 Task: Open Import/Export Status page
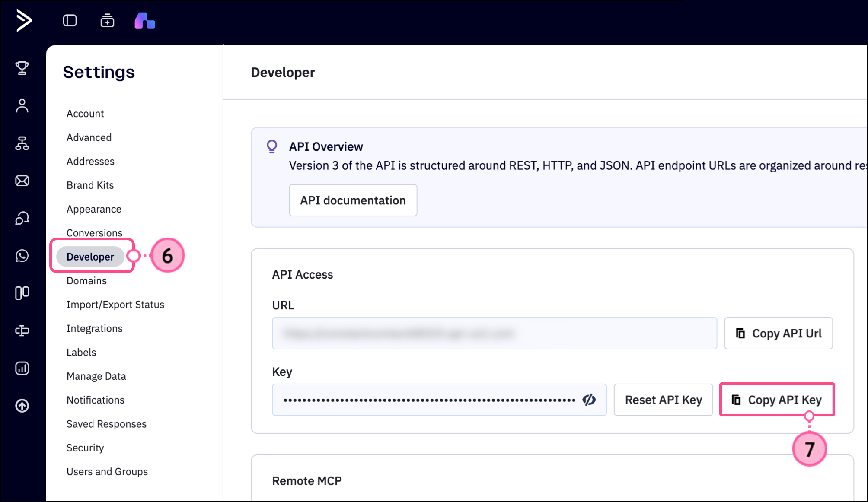coord(115,305)
